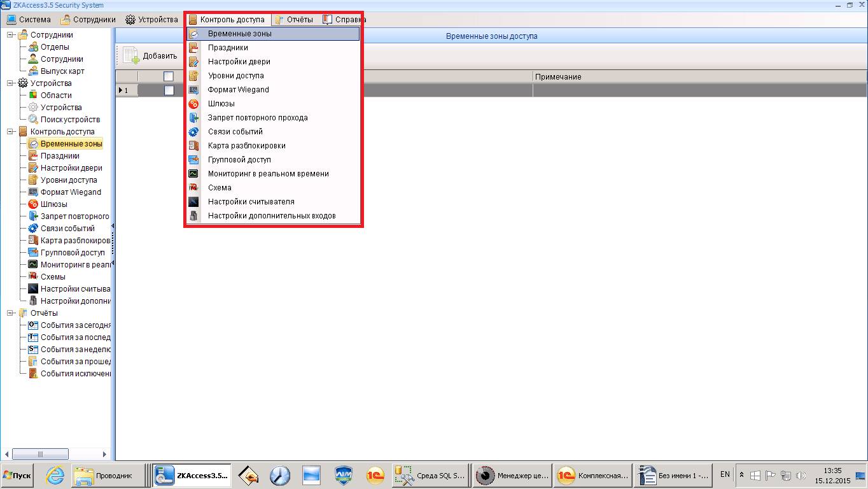
Task: Collapse the Сотрудники tree node
Action: 10,35
